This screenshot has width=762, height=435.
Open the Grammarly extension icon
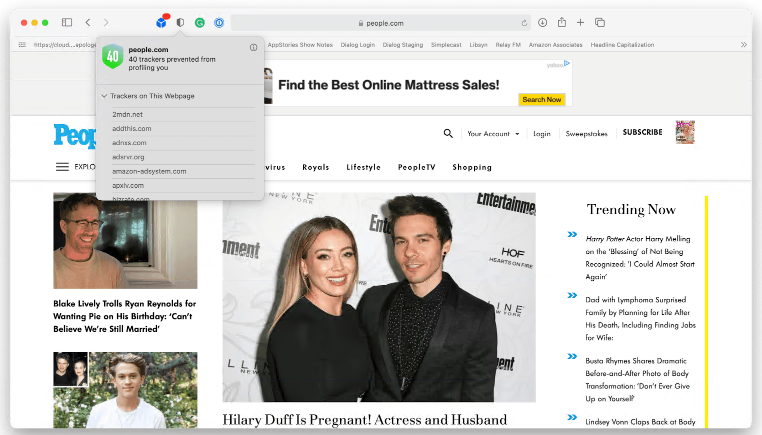pyautogui.click(x=200, y=22)
